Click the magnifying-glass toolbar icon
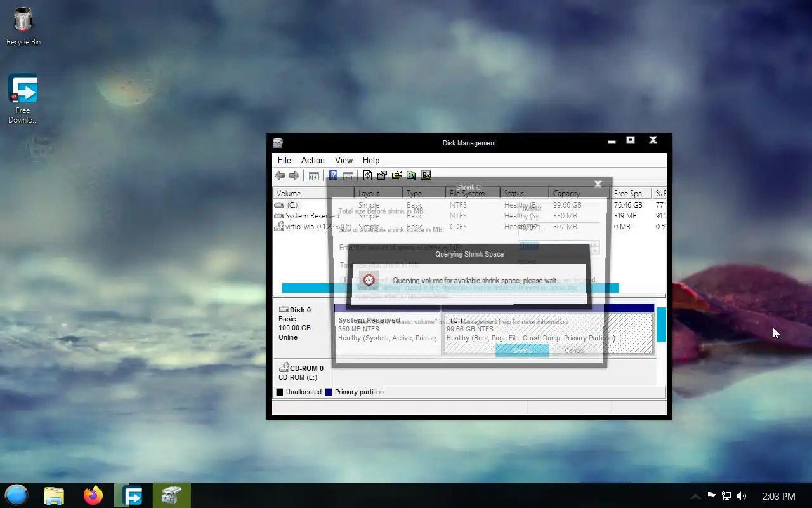 (411, 176)
